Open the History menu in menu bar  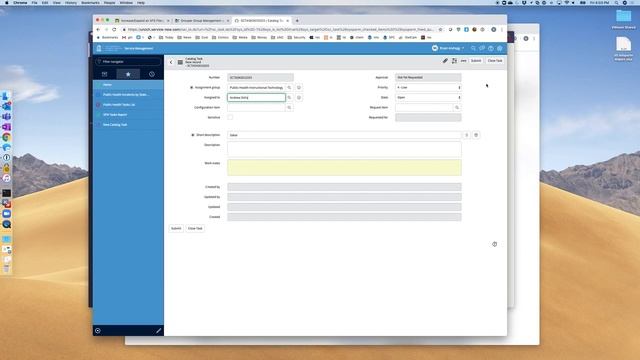pyautogui.click(x=71, y=2)
